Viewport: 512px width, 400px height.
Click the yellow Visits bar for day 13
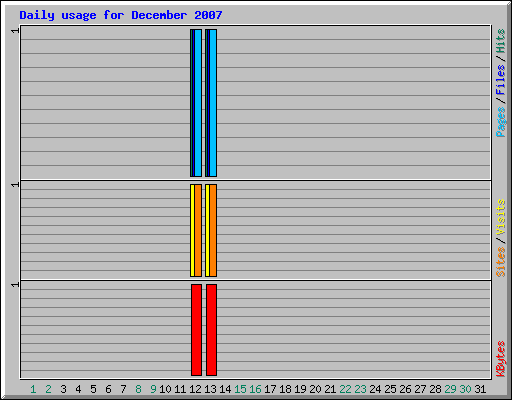tap(207, 230)
